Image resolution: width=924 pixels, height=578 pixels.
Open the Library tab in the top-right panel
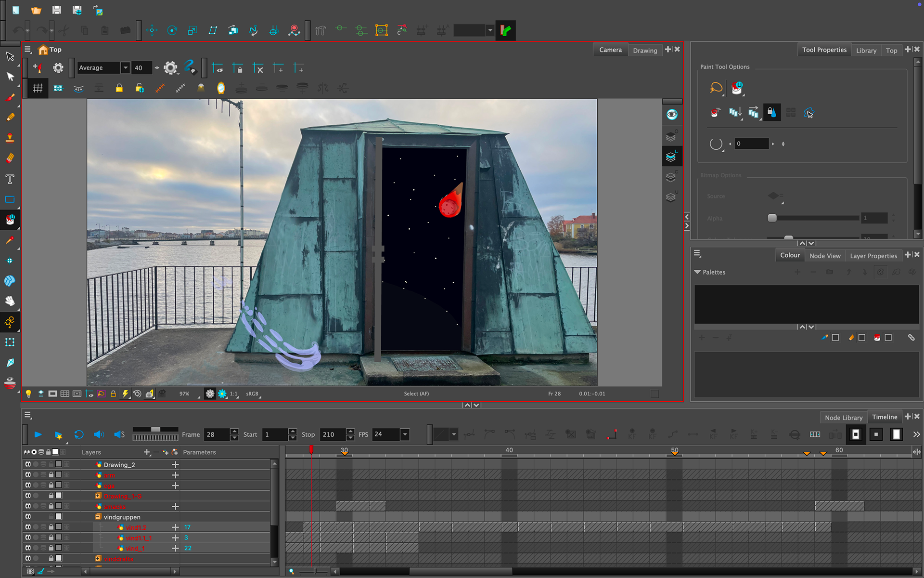pyautogui.click(x=866, y=50)
